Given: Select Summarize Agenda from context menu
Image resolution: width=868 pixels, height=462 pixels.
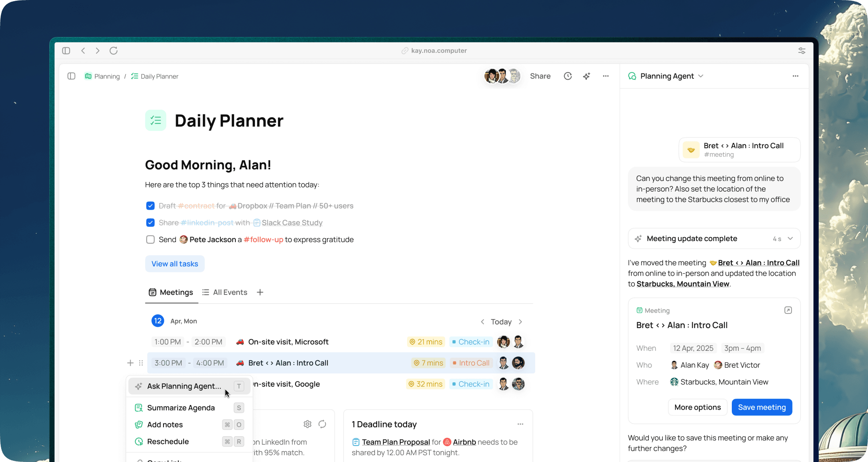Looking at the screenshot, I should click(x=181, y=408).
